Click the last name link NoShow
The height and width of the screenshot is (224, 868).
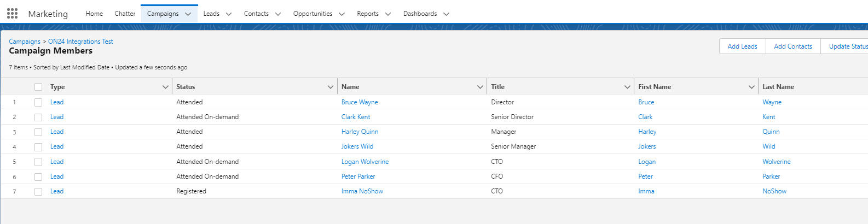(774, 191)
